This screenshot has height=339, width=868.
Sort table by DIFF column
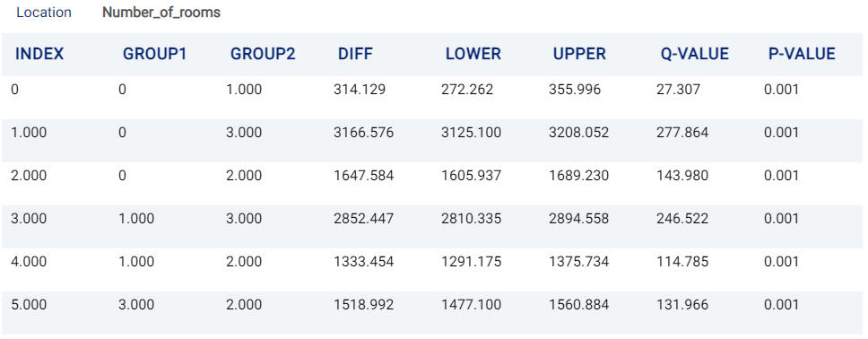pyautogui.click(x=355, y=54)
